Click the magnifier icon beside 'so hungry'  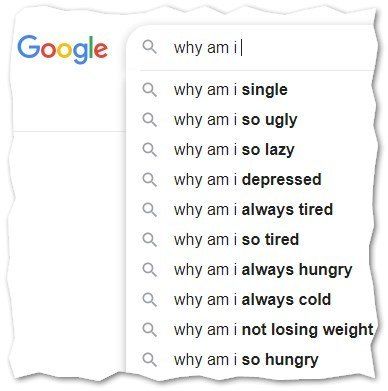pyautogui.click(x=149, y=360)
